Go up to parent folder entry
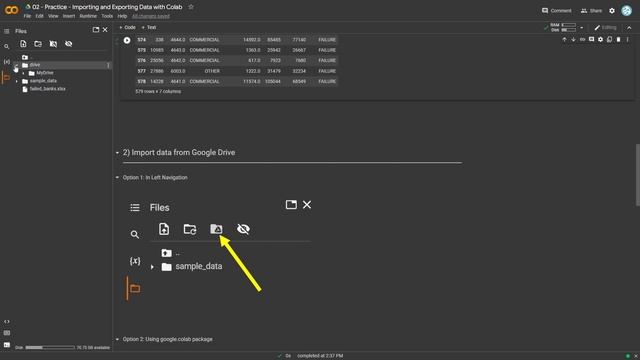This screenshot has width=640, height=360. click(x=26, y=57)
